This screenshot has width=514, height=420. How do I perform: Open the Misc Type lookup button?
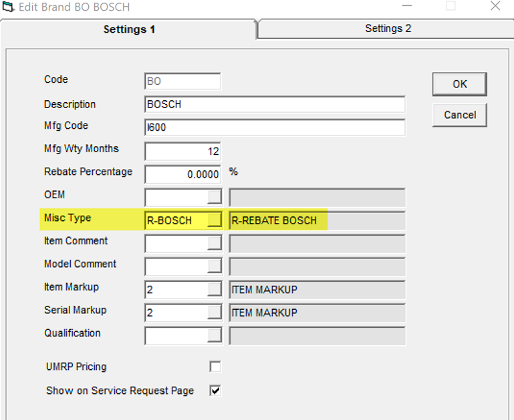click(215, 220)
